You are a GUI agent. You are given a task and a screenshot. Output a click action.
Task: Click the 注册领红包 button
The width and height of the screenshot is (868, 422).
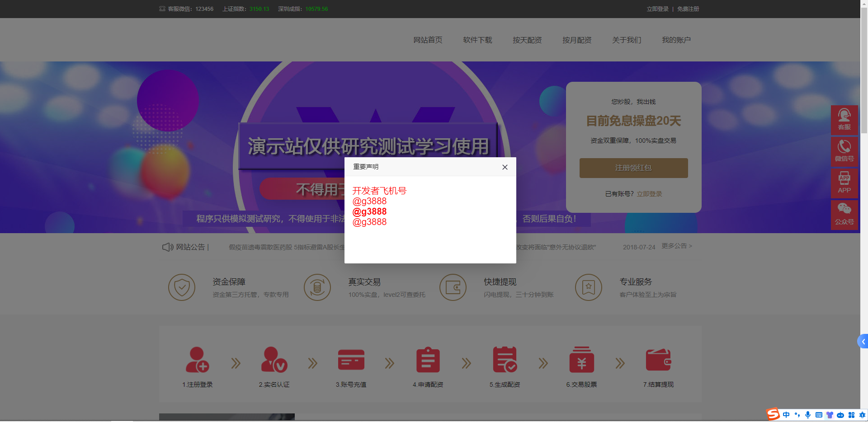coord(633,168)
